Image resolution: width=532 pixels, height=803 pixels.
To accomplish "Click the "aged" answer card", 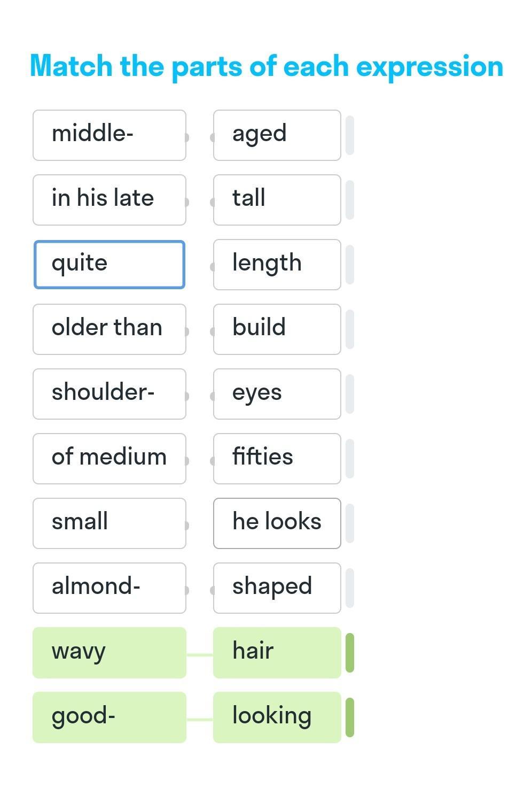I will [277, 135].
